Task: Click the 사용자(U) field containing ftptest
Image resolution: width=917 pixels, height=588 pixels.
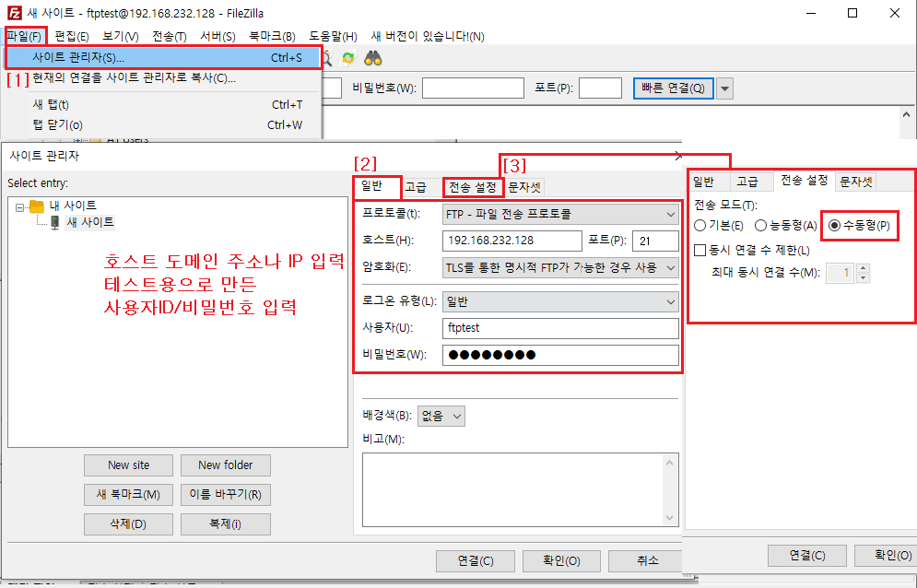Action: 560,328
